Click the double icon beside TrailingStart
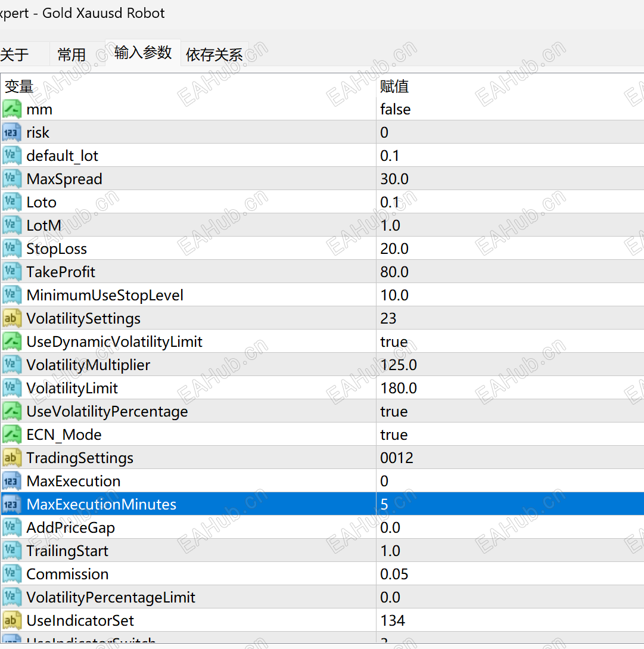 (x=11, y=551)
